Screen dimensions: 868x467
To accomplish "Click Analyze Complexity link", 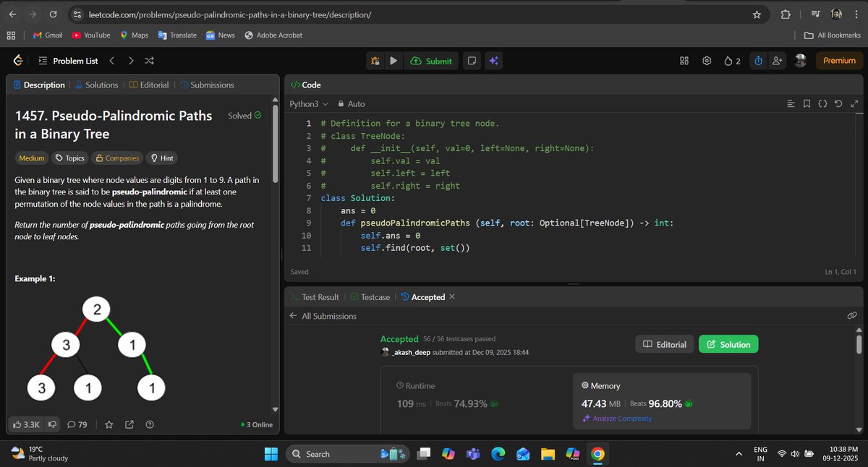I will tap(617, 419).
